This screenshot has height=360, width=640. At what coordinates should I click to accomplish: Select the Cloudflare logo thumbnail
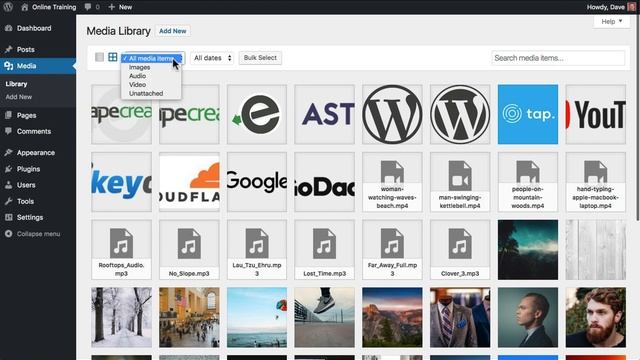coord(189,182)
